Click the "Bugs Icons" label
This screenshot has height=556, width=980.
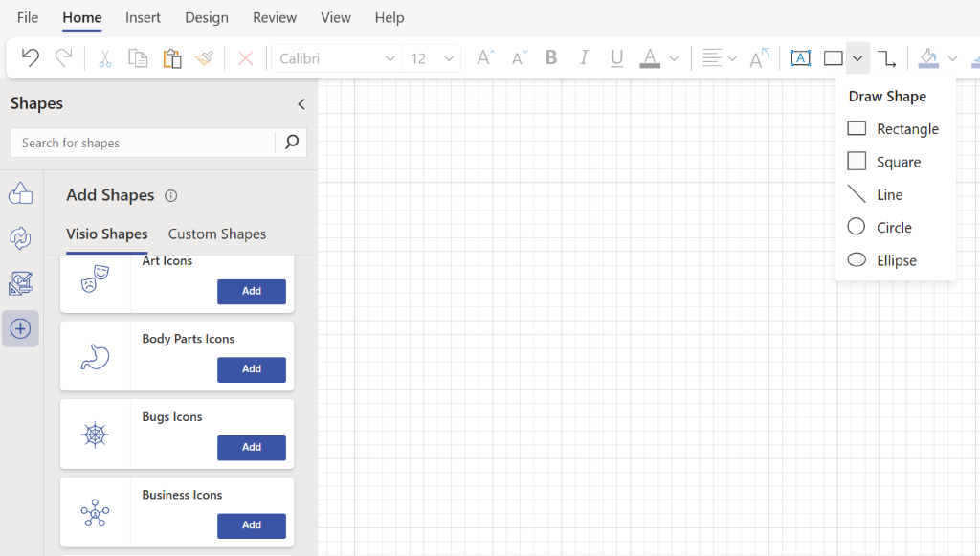(x=172, y=416)
